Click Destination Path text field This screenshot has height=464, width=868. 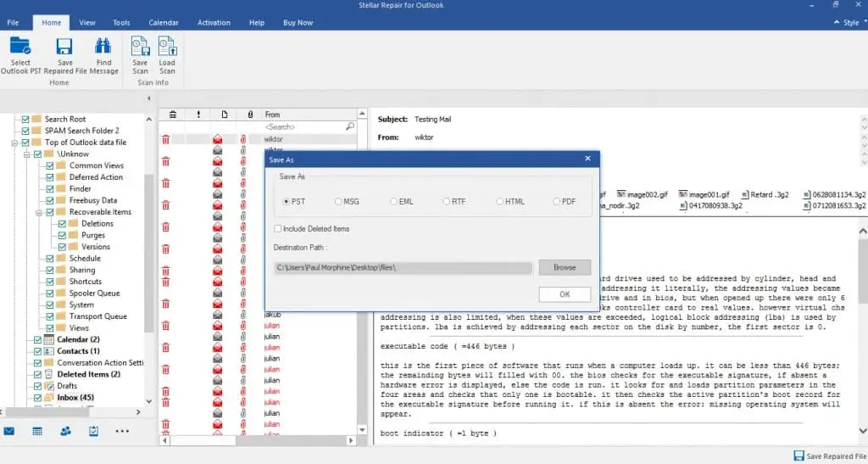403,267
